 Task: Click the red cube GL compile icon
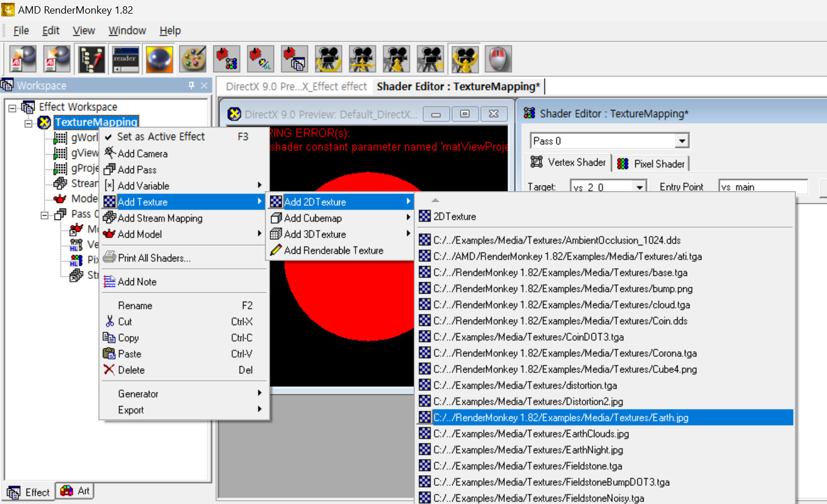pyautogui.click(x=261, y=59)
